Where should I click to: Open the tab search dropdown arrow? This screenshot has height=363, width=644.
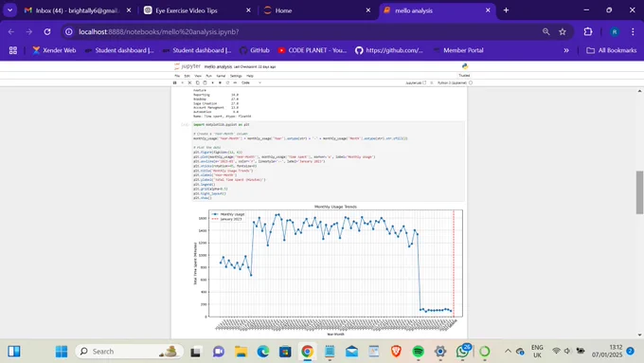(9, 10)
